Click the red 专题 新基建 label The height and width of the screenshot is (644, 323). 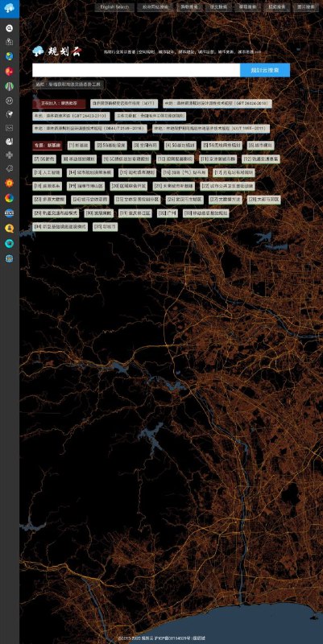[48, 146]
